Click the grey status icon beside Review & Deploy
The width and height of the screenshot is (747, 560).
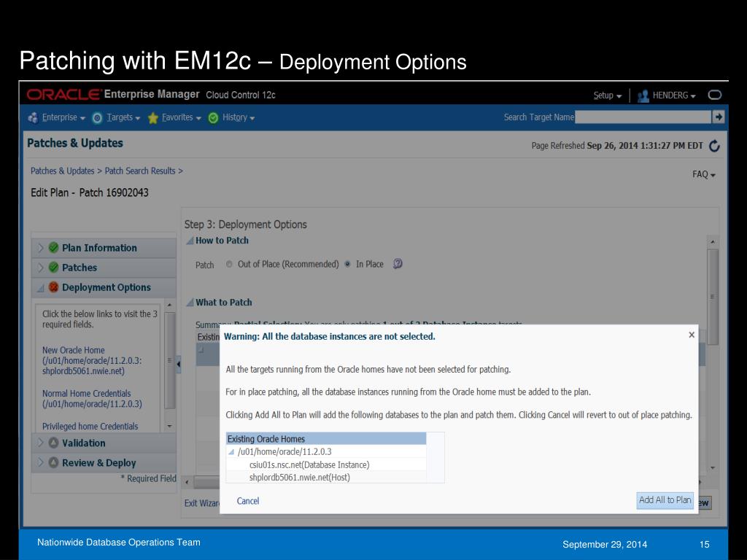54,462
